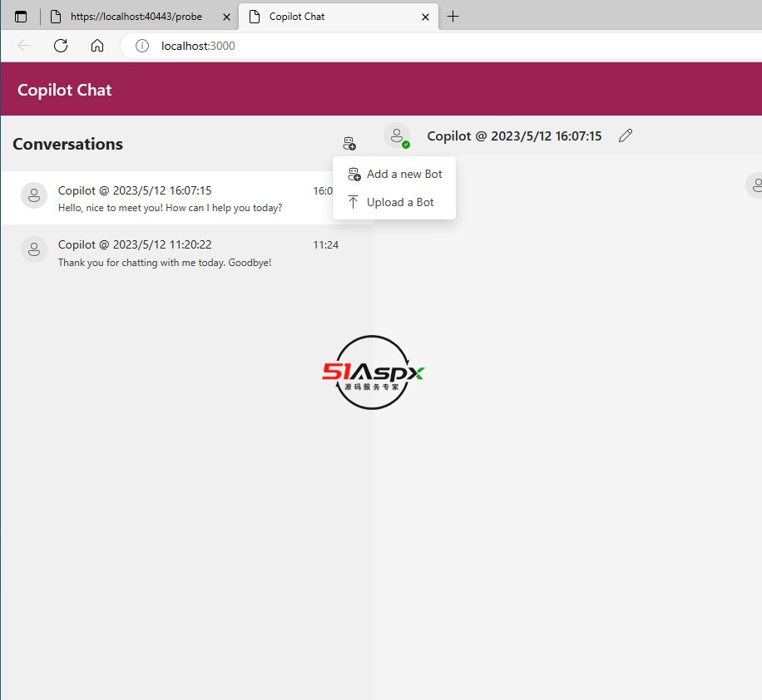762x700 pixels.
Task: Go to browser home page icon
Action: (97, 46)
